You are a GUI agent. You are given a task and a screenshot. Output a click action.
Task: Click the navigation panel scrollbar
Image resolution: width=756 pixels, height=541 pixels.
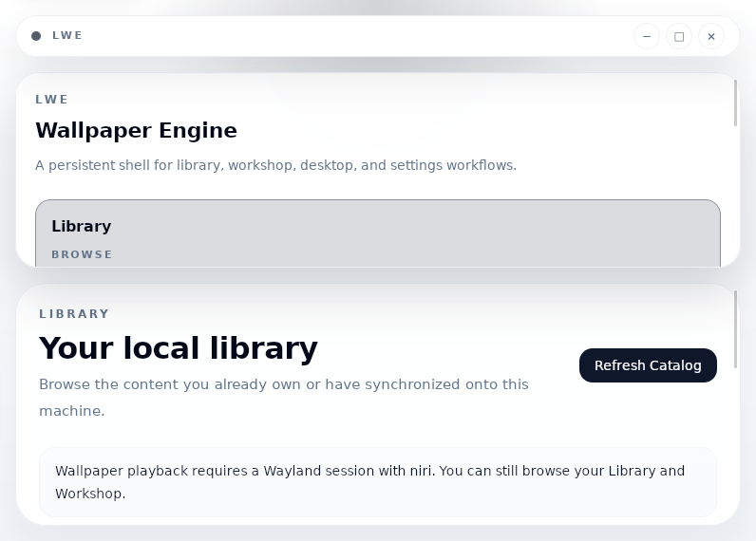[x=735, y=103]
